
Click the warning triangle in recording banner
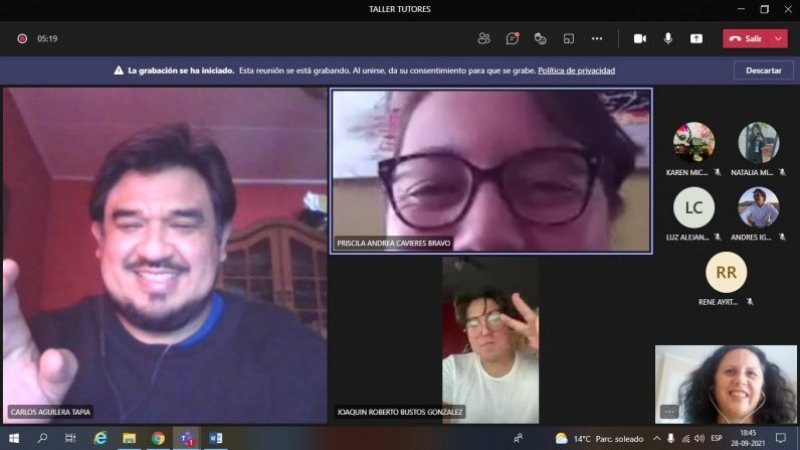coord(118,70)
